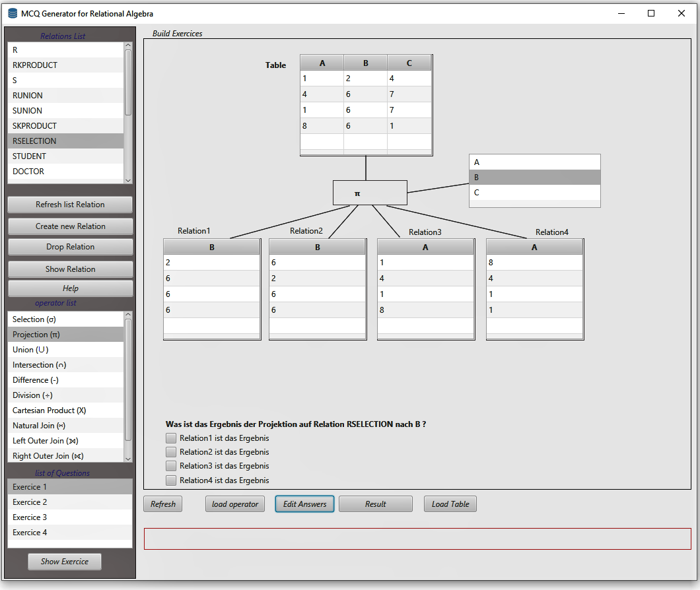The height and width of the screenshot is (590, 700).
Task: Click the database icon in the title bar
Action: click(x=11, y=13)
